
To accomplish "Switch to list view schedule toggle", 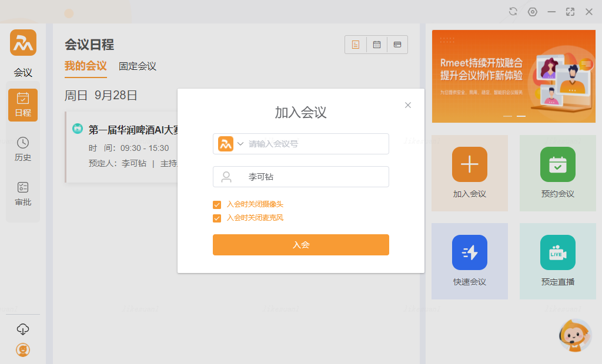I will click(355, 45).
